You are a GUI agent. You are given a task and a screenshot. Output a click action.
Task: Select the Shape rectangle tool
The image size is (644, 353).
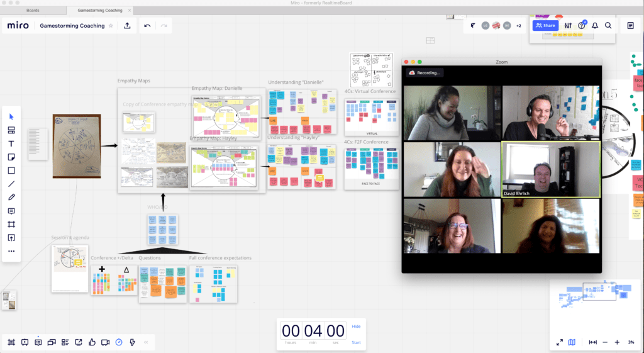tap(11, 171)
